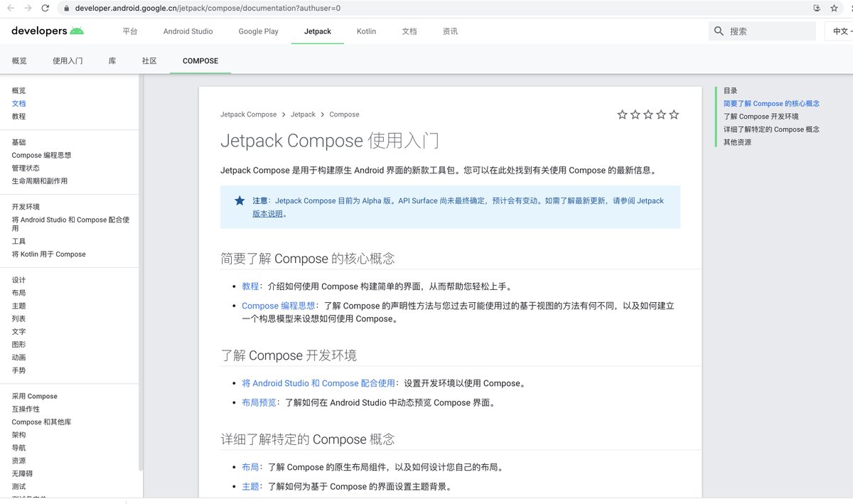Open the 平台 top menu

tap(129, 31)
